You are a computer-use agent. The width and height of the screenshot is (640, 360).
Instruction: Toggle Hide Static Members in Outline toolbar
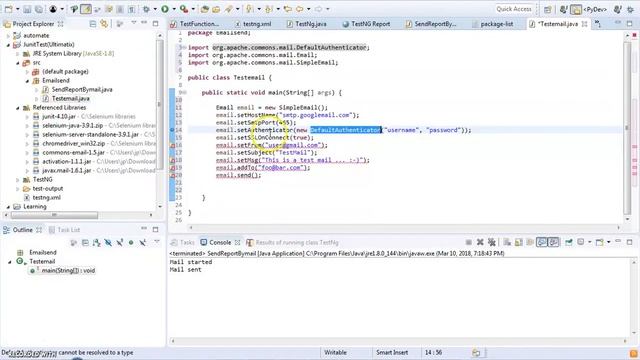tap(120, 243)
